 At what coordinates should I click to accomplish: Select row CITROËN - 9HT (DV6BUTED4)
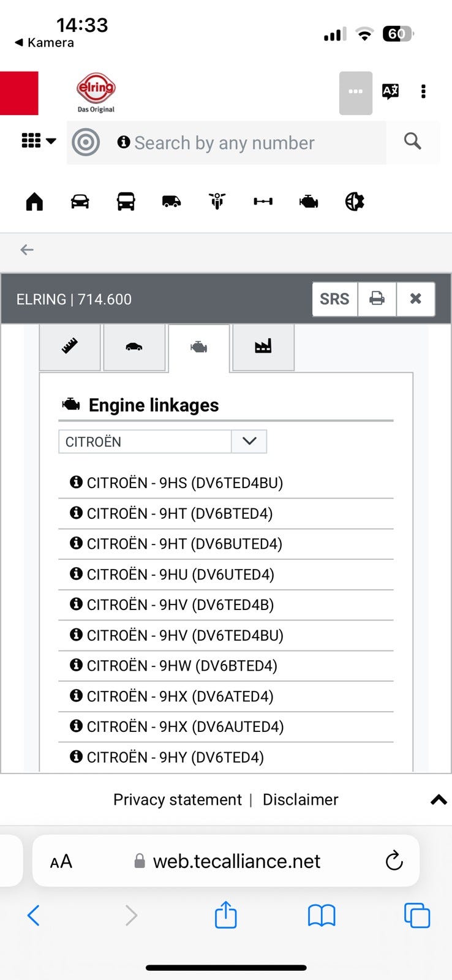225,544
